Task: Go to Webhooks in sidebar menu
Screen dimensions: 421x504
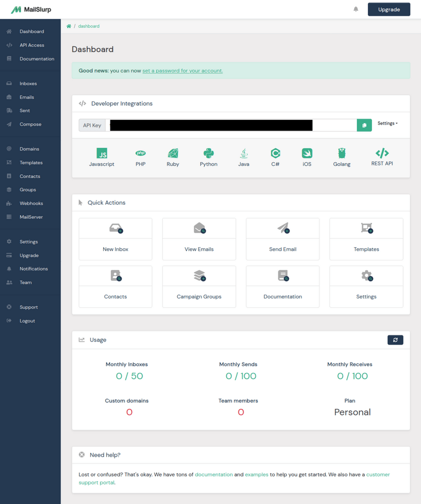Action: [31, 203]
